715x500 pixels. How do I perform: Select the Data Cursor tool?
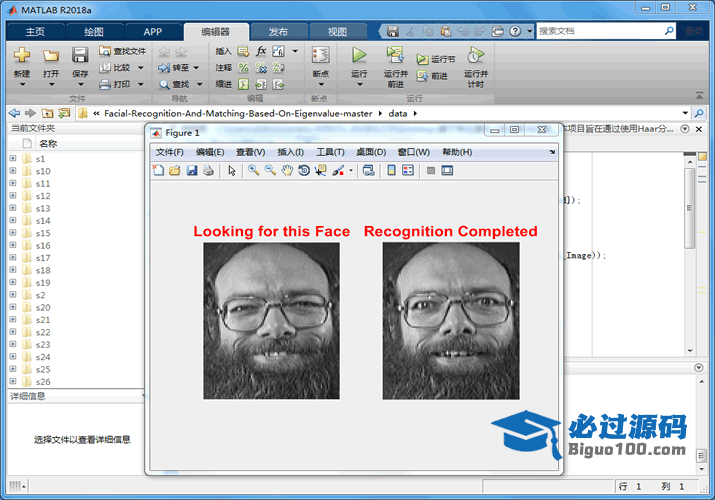point(320,171)
